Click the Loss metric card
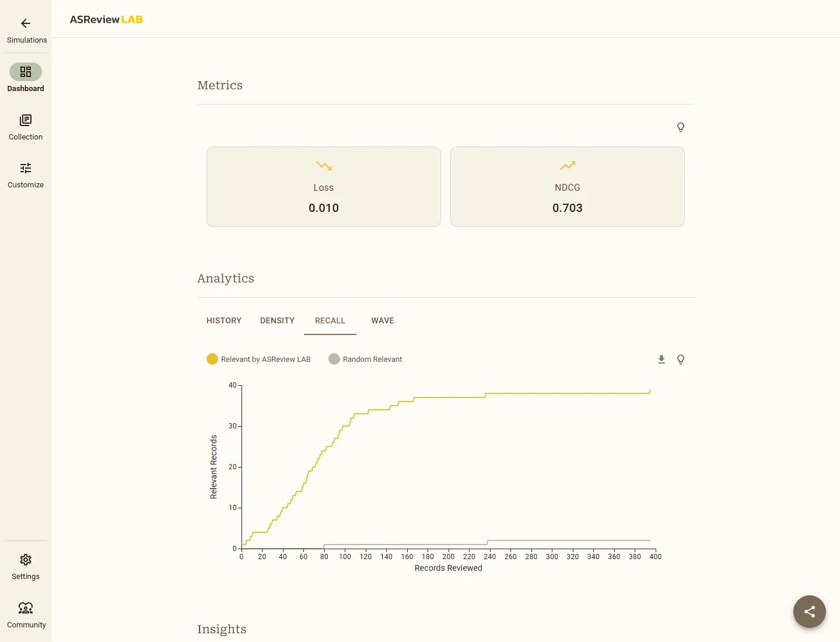840x642 pixels. (x=324, y=187)
